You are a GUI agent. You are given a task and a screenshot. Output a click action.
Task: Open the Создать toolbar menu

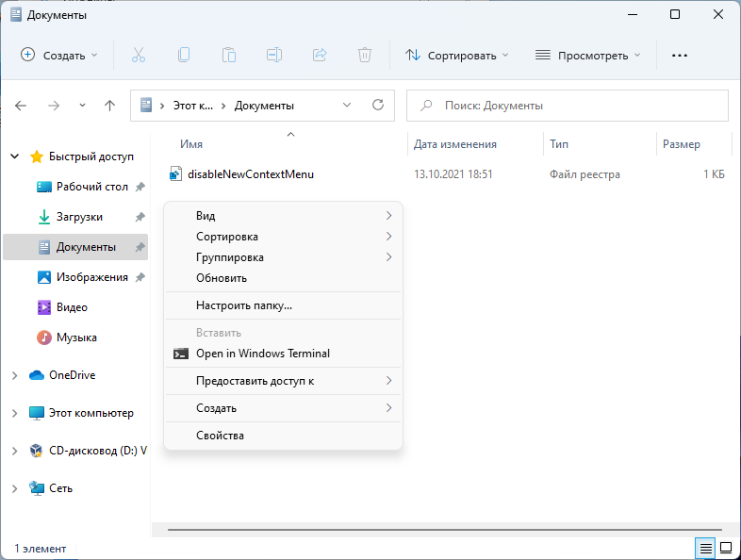(x=59, y=56)
